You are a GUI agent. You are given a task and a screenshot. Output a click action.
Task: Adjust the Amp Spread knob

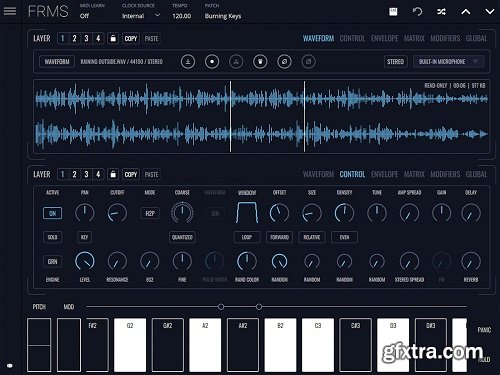409,213
